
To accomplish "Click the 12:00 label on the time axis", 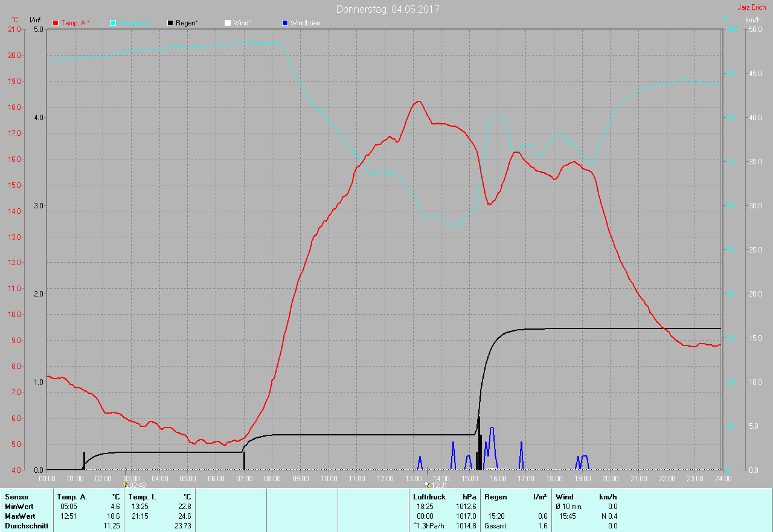I will 385,478.
